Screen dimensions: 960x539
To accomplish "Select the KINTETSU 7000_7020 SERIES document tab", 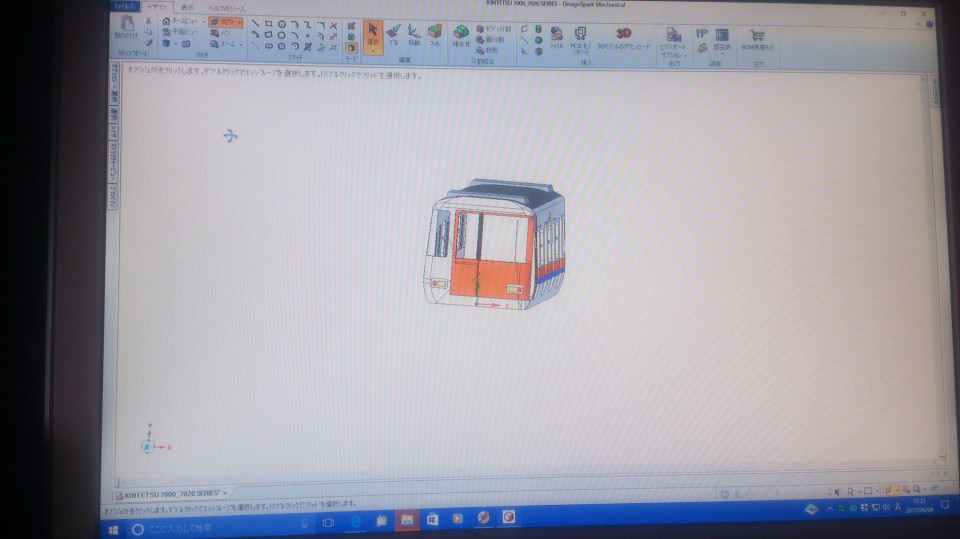I will pos(171,494).
